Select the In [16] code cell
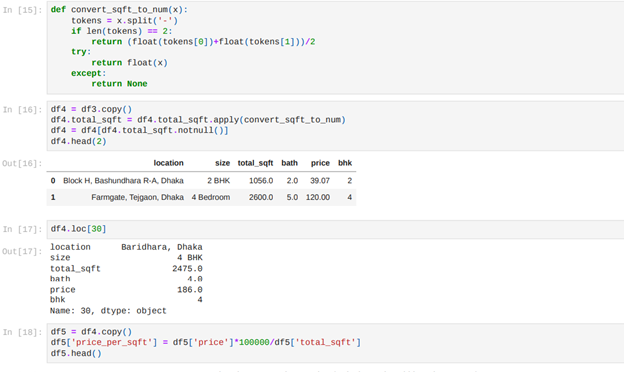The width and height of the screenshot is (624, 372). click(x=335, y=125)
